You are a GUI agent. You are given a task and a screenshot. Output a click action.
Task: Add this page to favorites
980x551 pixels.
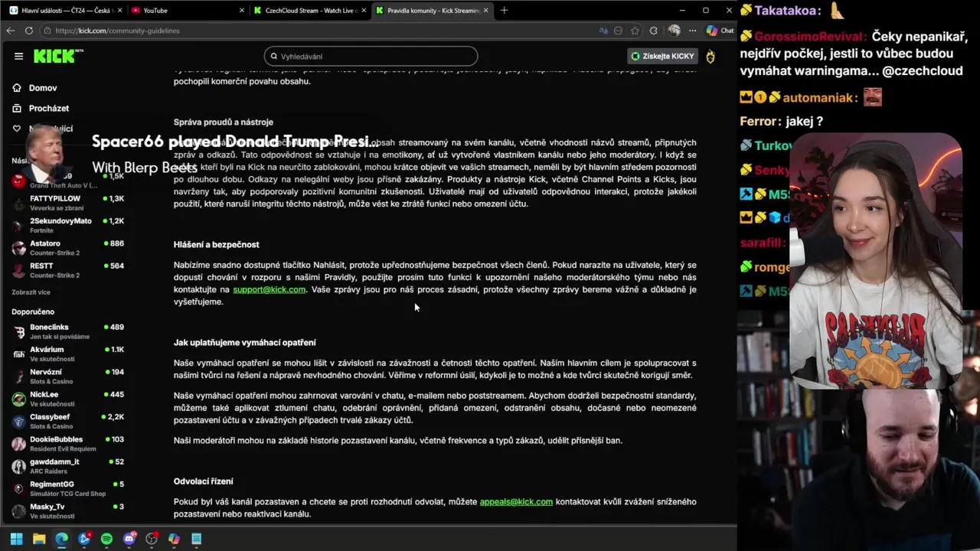tap(635, 31)
